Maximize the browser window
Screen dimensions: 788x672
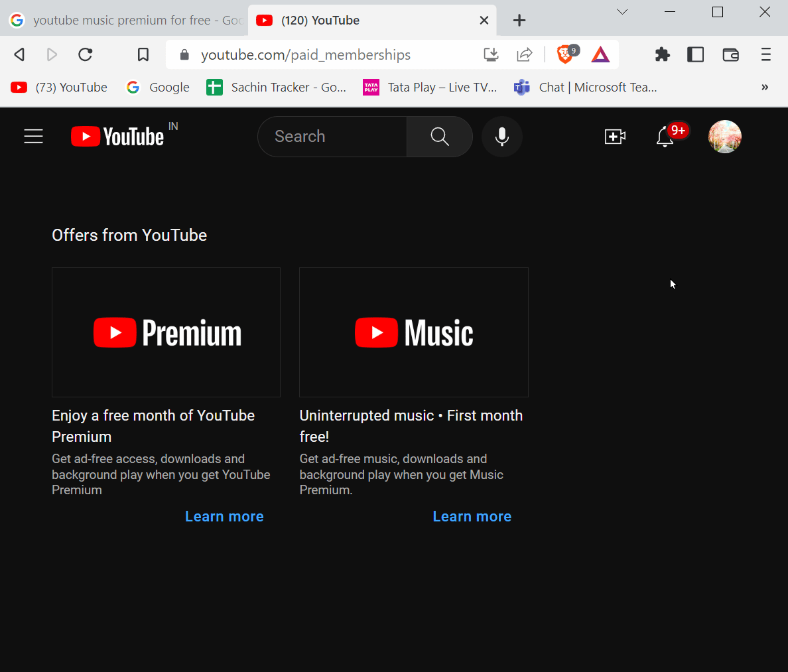click(x=718, y=12)
